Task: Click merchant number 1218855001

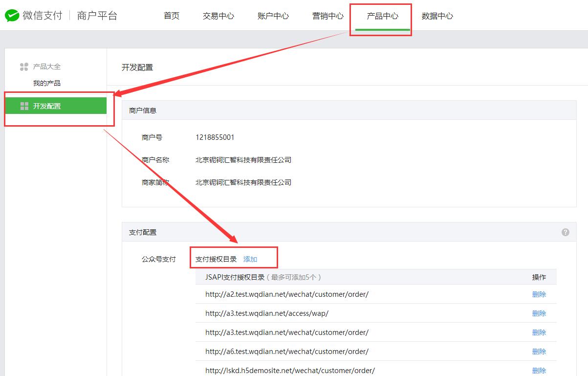Action: click(x=215, y=137)
